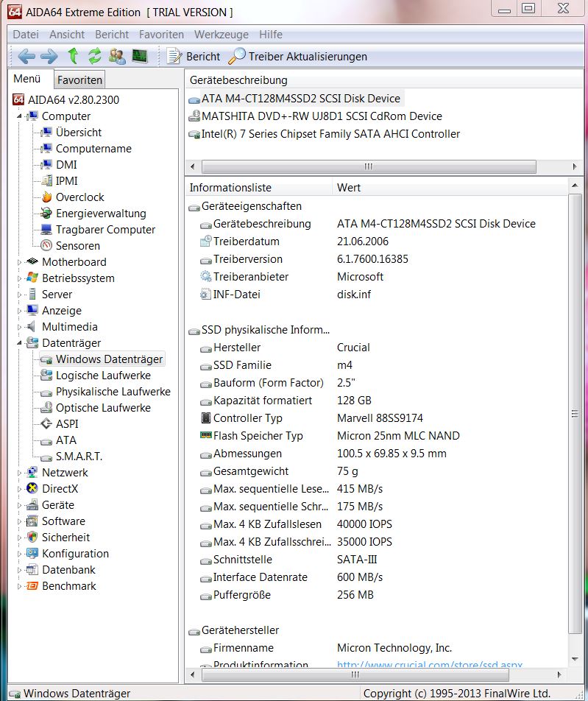Viewport: 588px width, 701px height.
Task: Switch to the Favoriten tab
Action: click(x=79, y=80)
